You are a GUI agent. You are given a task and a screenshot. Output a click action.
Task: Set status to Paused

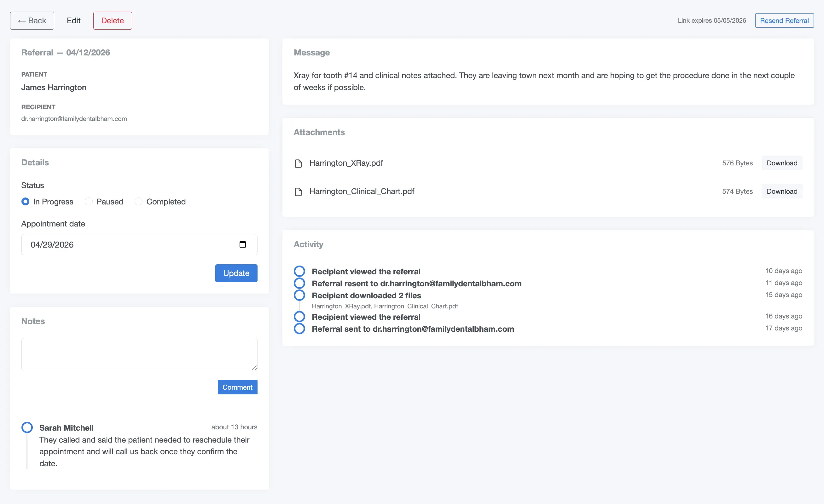(x=89, y=202)
